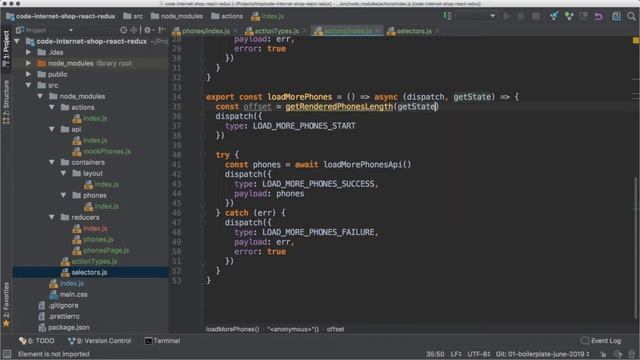
Task: Collapse the actions folder
Action: [52, 107]
